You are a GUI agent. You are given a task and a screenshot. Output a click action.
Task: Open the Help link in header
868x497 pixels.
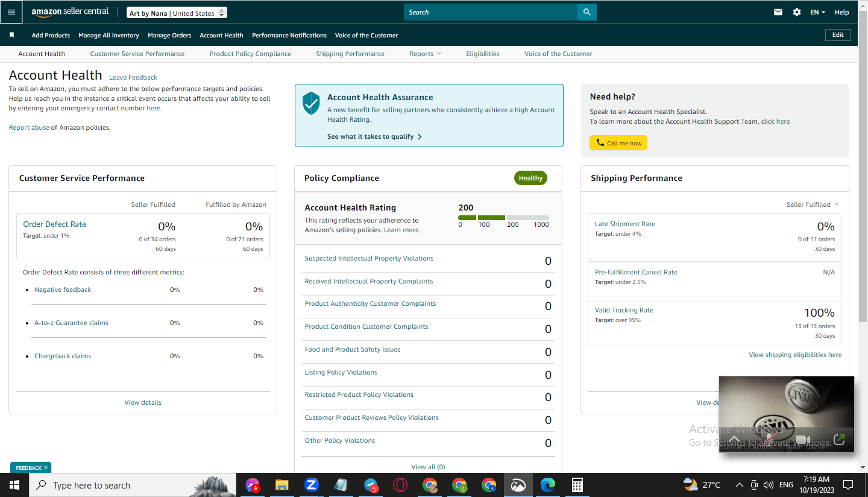click(841, 12)
